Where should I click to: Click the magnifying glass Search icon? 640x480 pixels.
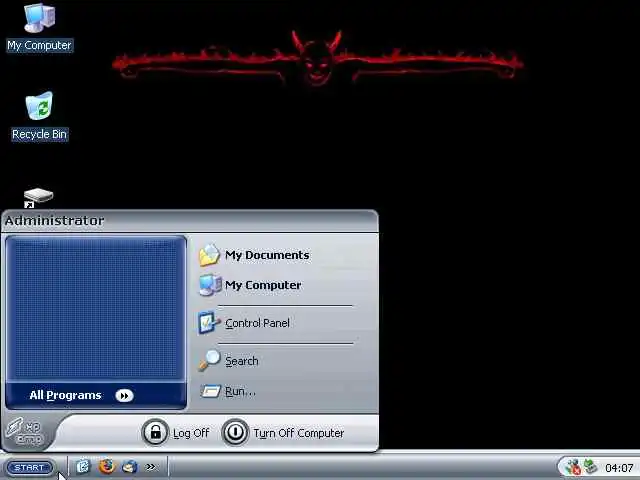(209, 361)
